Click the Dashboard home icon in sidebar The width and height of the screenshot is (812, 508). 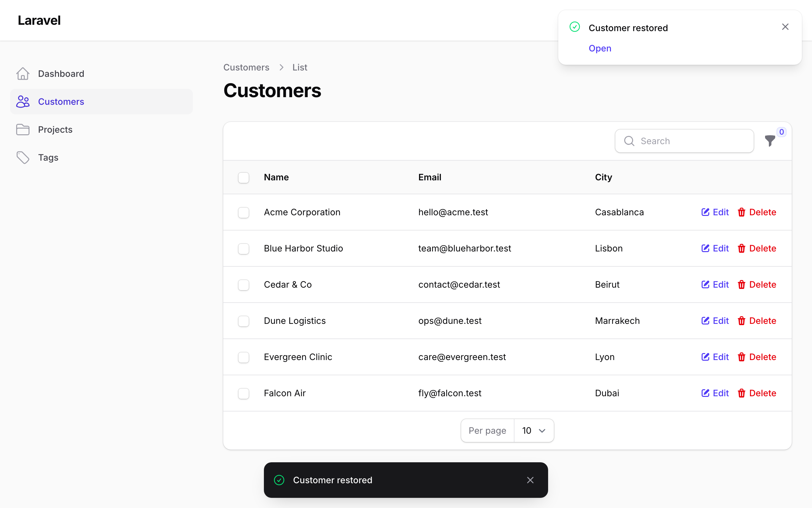click(23, 74)
